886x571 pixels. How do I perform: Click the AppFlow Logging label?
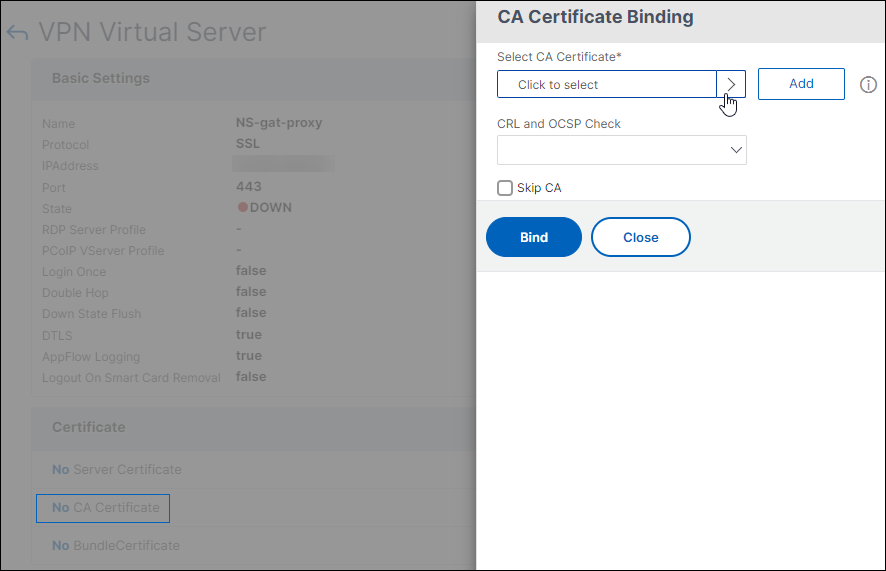(91, 357)
